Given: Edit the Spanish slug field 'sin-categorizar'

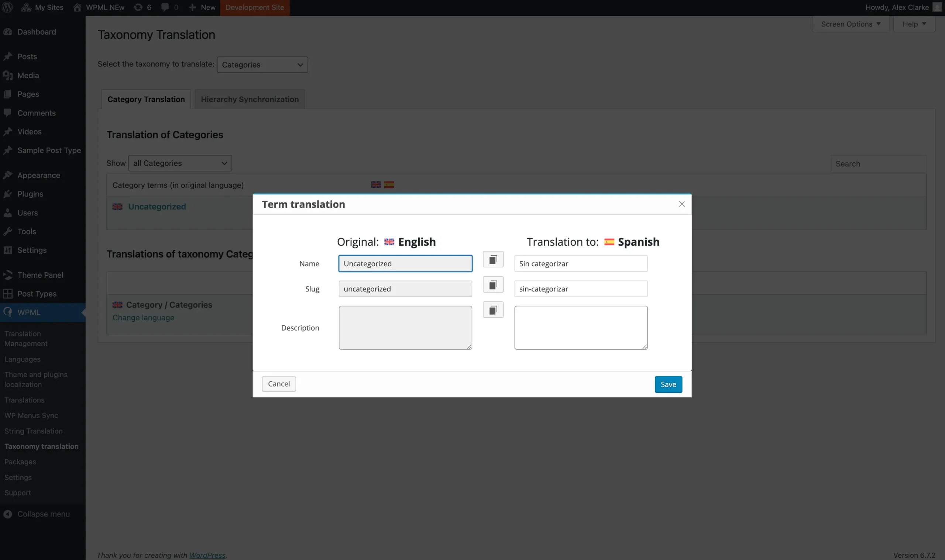Looking at the screenshot, I should [581, 289].
